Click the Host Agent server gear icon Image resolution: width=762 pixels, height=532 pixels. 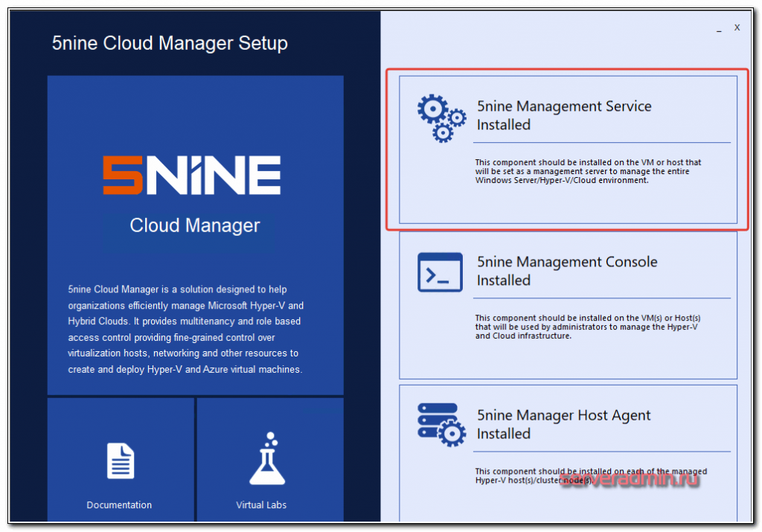(x=441, y=425)
